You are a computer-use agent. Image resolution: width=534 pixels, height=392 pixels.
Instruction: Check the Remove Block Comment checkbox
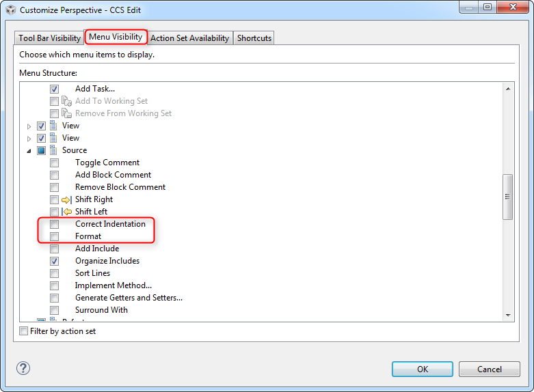click(54, 187)
